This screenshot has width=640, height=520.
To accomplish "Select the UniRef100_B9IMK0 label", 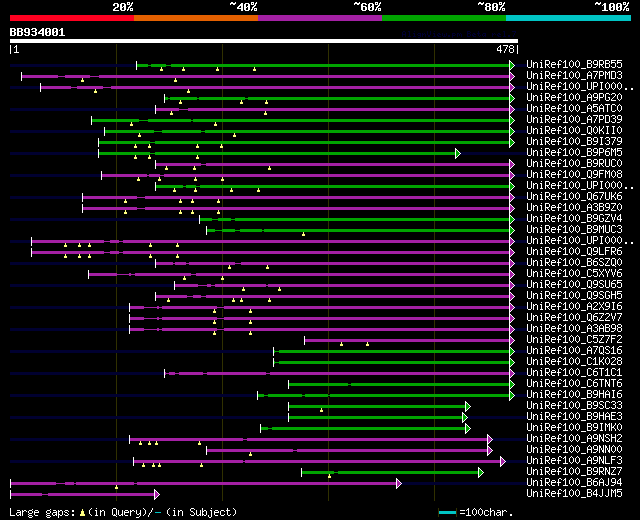I will (574, 428).
